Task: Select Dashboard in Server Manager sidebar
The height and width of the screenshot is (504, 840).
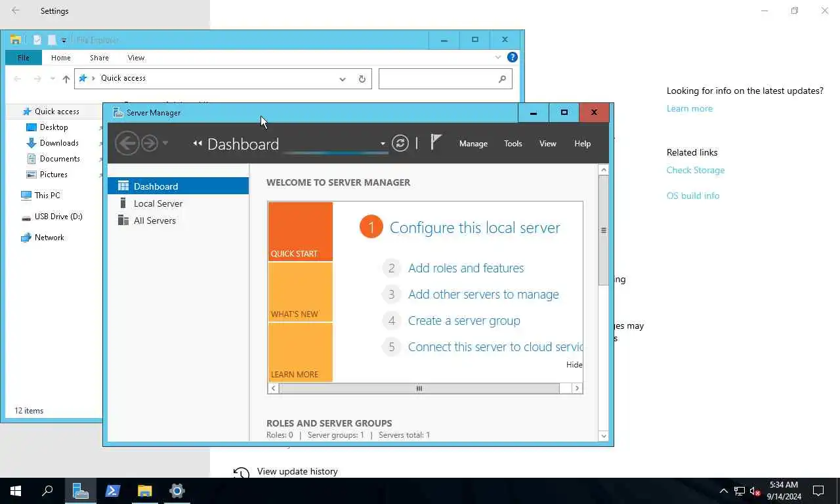Action: 178,186
